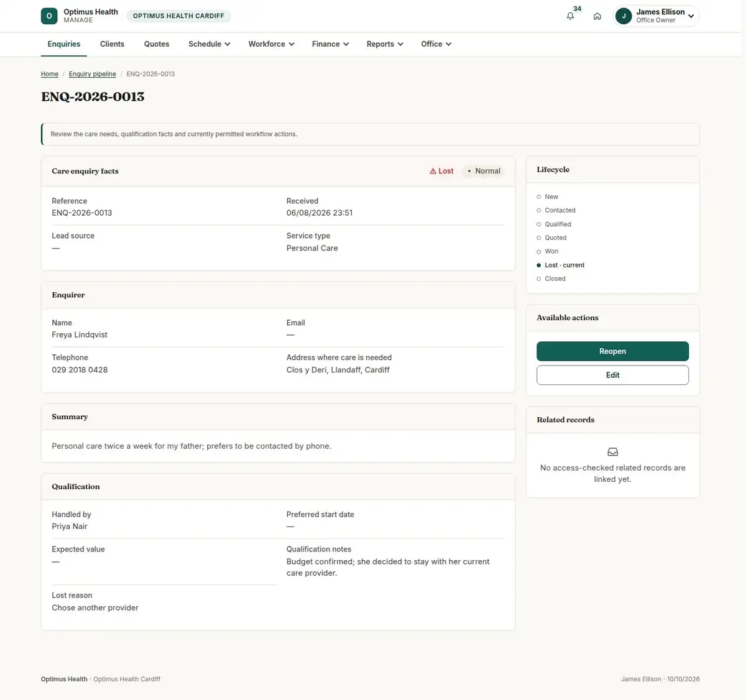Click the received date 06/08/2026 23:51
The image size is (746, 700).
(320, 213)
